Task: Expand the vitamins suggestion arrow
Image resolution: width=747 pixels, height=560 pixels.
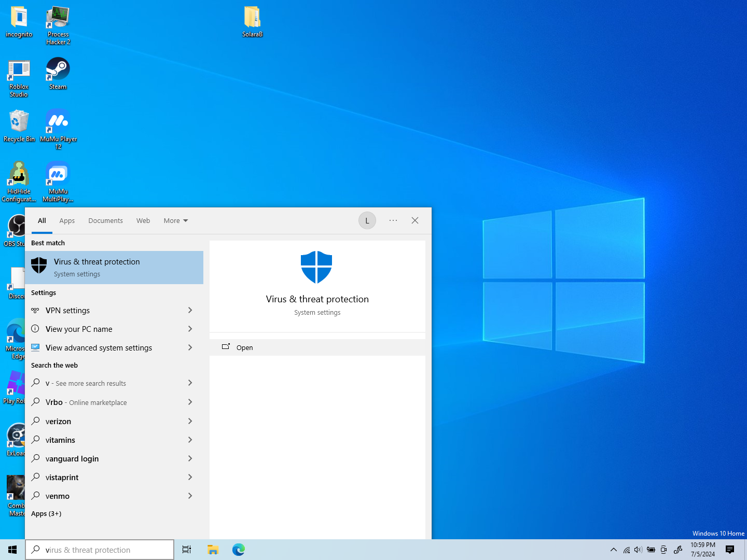Action: (x=190, y=440)
